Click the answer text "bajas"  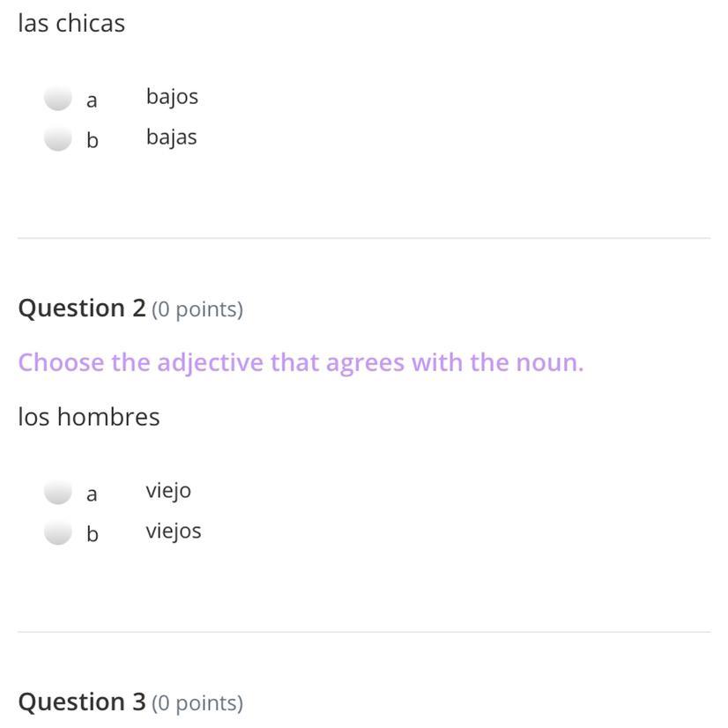click(171, 137)
